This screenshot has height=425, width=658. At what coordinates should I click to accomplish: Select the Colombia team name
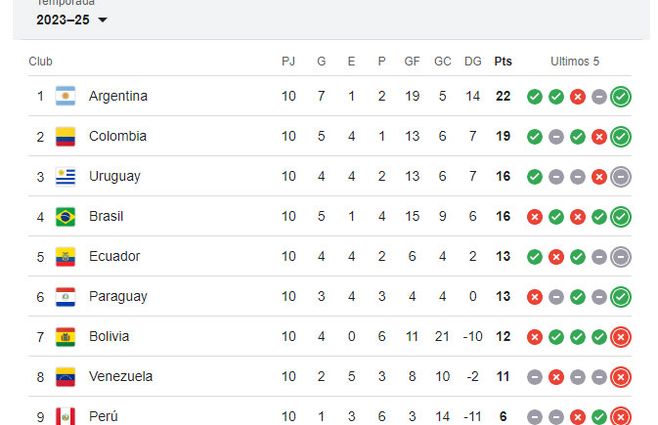tap(118, 136)
